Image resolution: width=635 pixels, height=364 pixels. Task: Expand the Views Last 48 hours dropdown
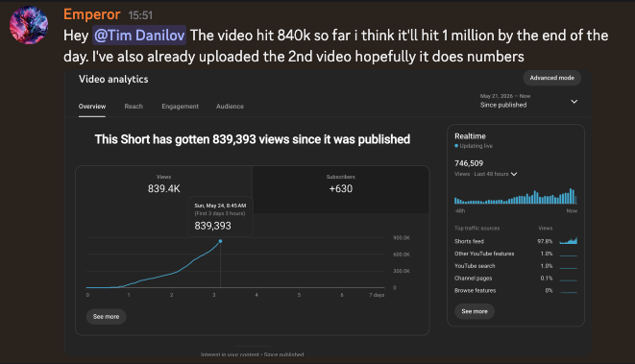click(x=486, y=174)
